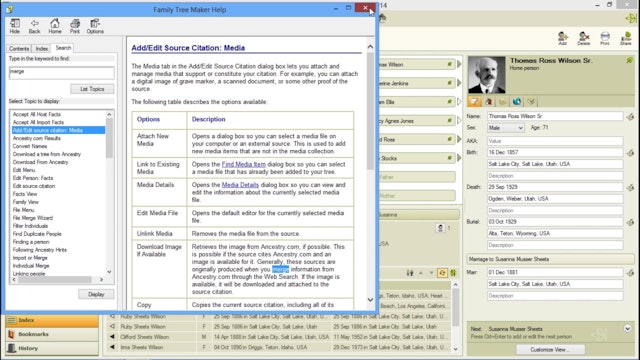Image resolution: width=640 pixels, height=360 pixels.
Task: Open source citation icon next to Burial field
Action: click(631, 222)
